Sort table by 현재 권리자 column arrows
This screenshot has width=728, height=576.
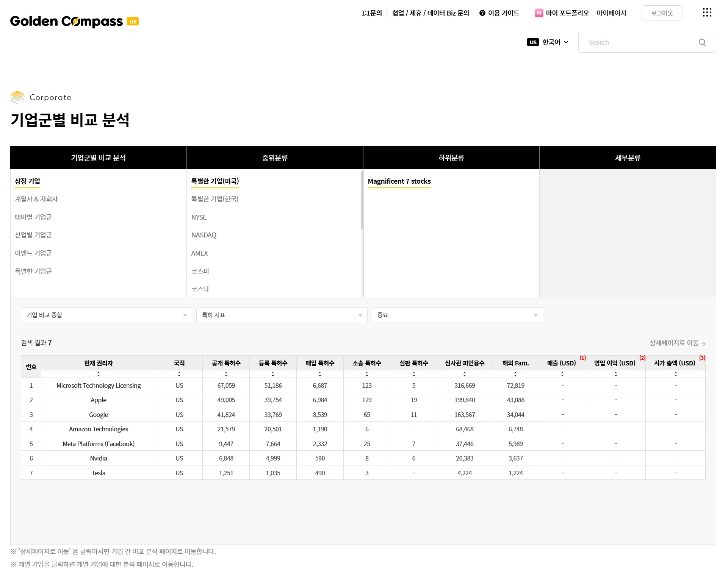pos(99,374)
